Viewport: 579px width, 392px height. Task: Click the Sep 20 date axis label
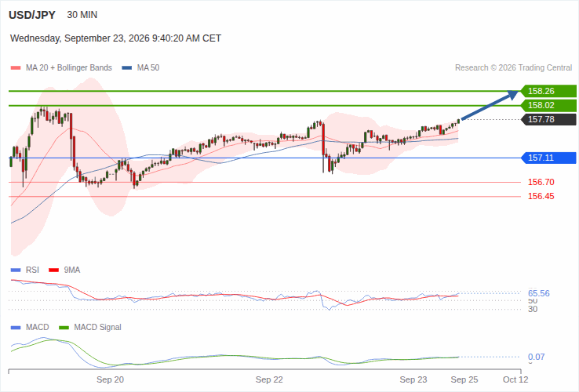110,379
